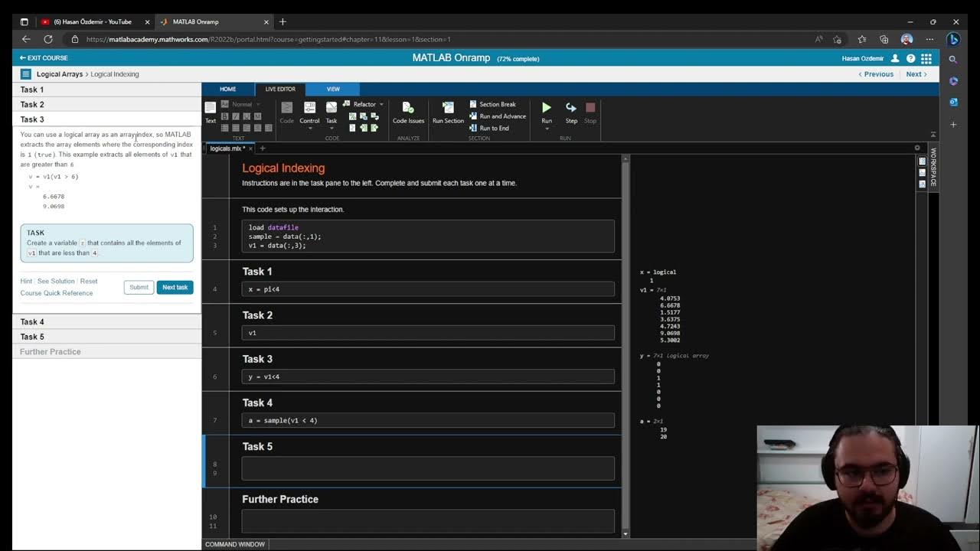Viewport: 980px width, 551px height.
Task: Click the Logical Arrays breadcrumb
Action: 60,74
